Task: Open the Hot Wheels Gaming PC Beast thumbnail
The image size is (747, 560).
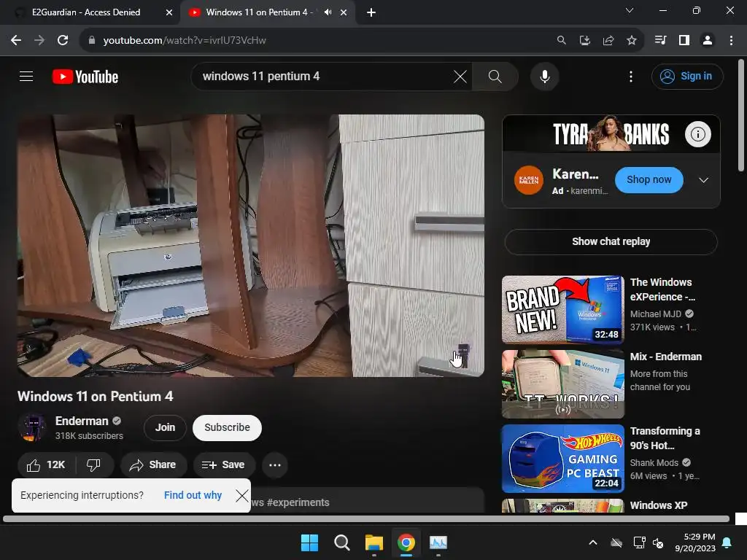Action: (562, 458)
